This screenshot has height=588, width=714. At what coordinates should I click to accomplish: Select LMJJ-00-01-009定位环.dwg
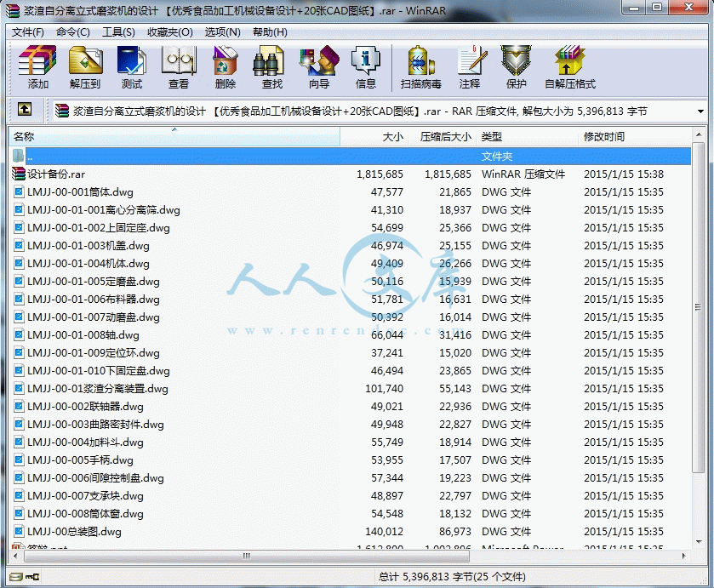point(94,352)
